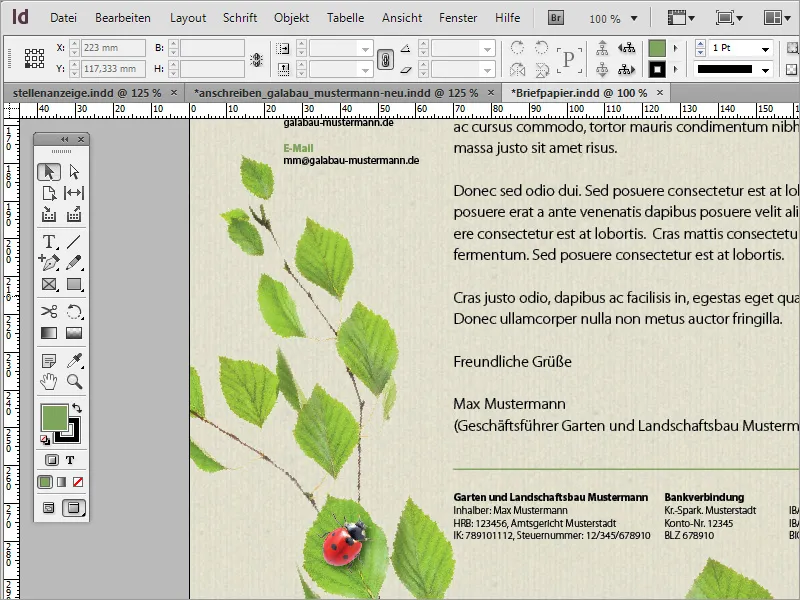Open the Fenster menu
Screen dimensions: 800x600
point(458,18)
